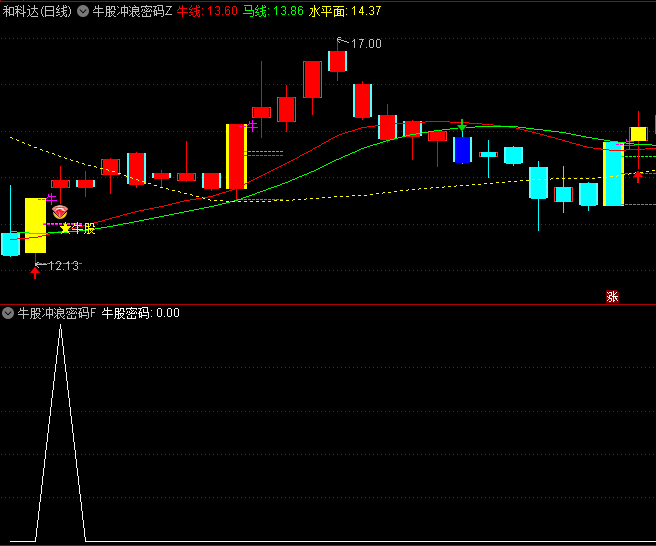Screen dimensions: 656x546
Task: Click the 牛股冲浪密码F sub-indicator name
Action: [x=57, y=313]
